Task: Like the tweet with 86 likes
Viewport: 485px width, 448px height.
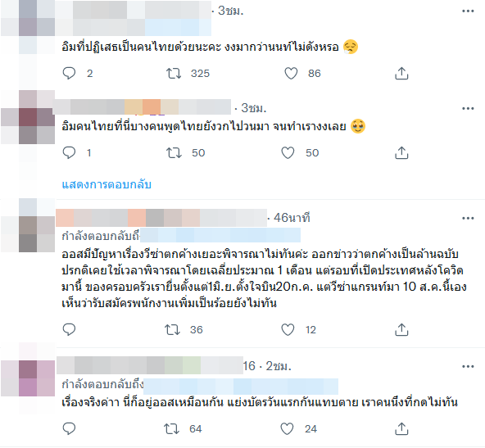Action: coord(291,73)
